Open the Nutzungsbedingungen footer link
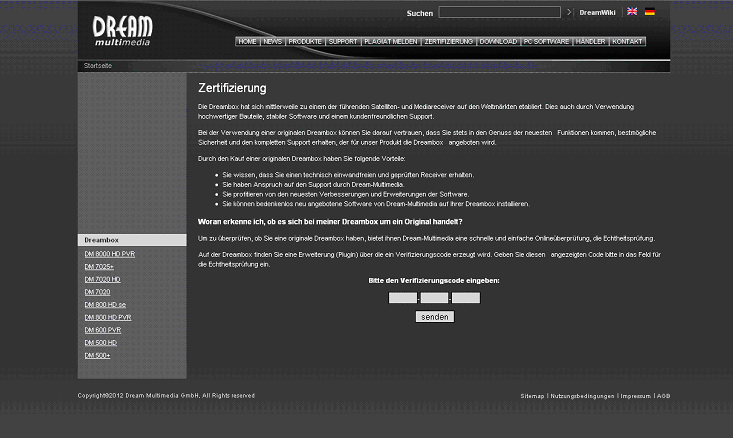Image resolution: width=733 pixels, height=438 pixels. point(582,396)
